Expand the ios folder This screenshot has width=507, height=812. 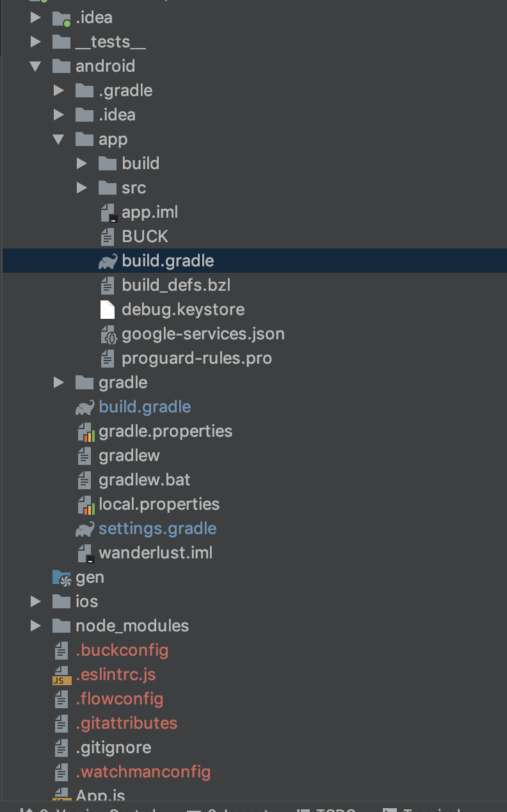point(36,601)
